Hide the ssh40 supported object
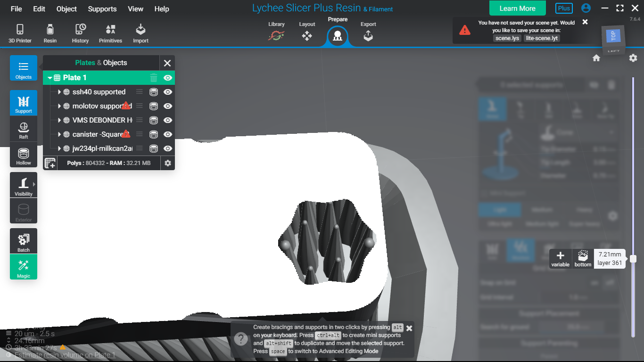Viewport: 644px width, 362px height. [x=167, y=92]
